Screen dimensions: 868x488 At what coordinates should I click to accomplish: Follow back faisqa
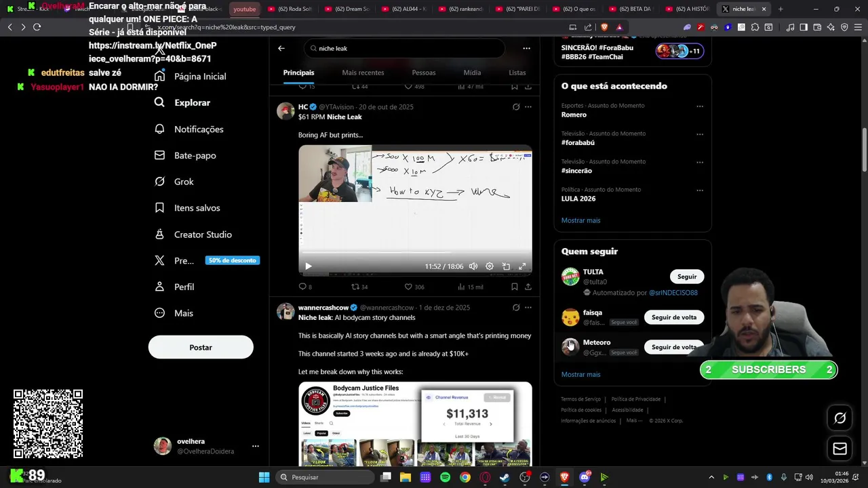[674, 317]
